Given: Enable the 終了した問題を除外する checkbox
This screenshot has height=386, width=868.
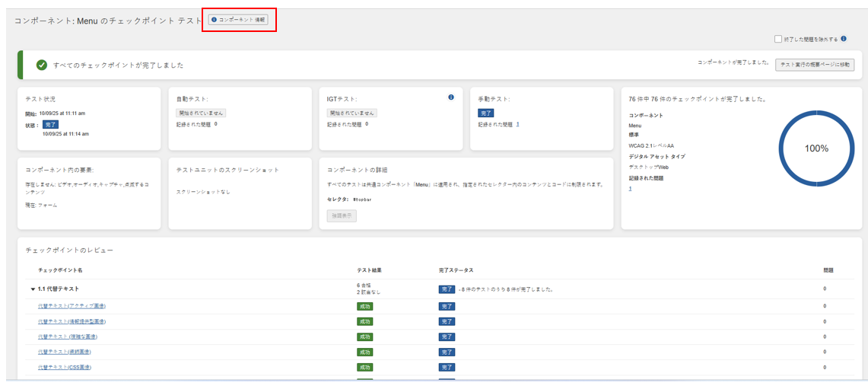Looking at the screenshot, I should (x=778, y=39).
